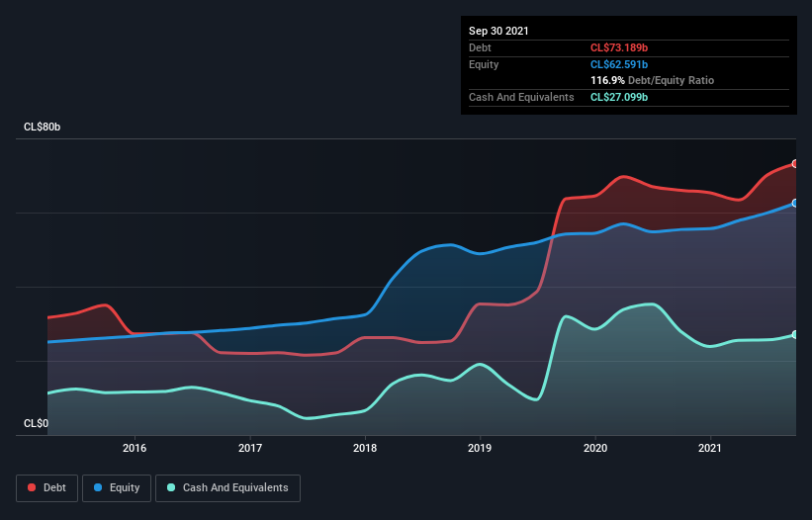The width and height of the screenshot is (812, 520).
Task: Click the Sep 30 2021 tooltip date
Action: coord(498,31)
